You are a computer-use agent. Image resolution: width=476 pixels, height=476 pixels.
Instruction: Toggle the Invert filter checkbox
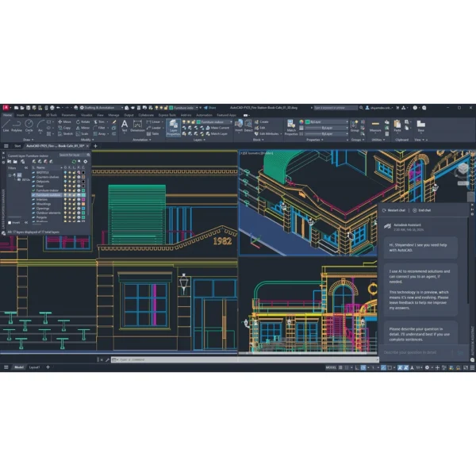click(10, 222)
